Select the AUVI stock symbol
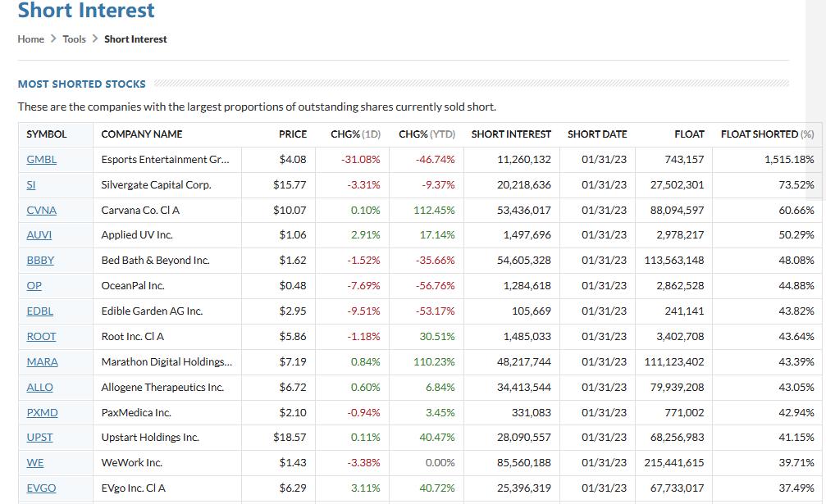The width and height of the screenshot is (826, 504). (39, 234)
